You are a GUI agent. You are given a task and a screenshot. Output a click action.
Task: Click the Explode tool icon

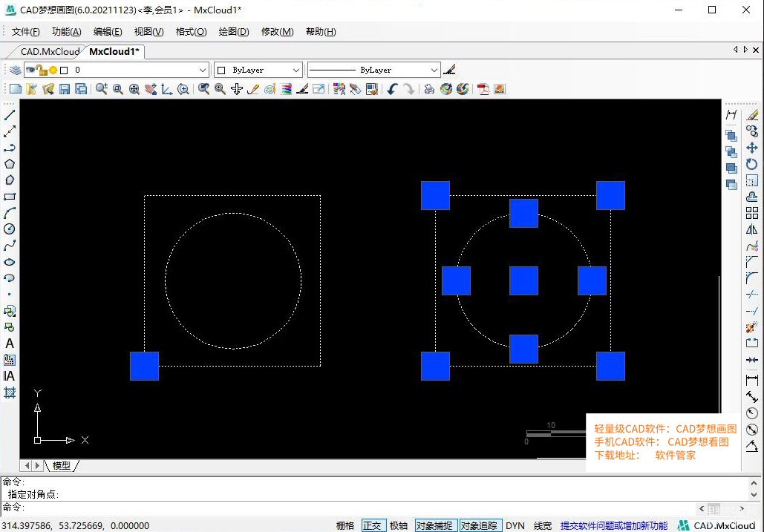[752, 327]
